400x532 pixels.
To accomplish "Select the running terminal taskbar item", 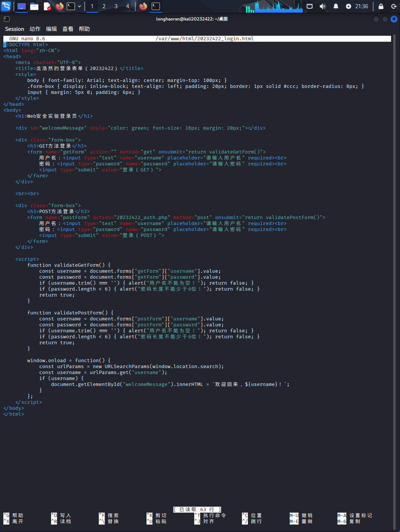I will (156, 6).
